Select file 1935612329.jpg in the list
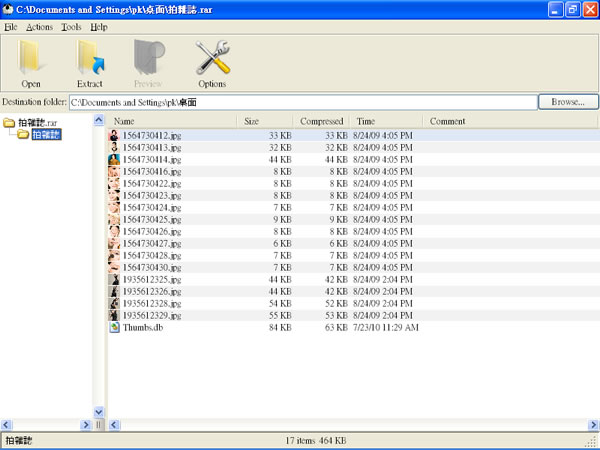Viewport: 600px width, 450px height. coord(152,315)
